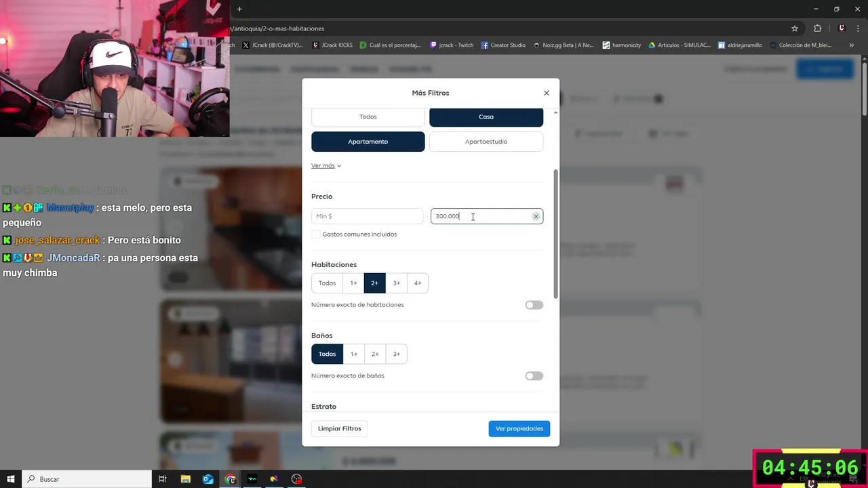Open the Windows Start menu
868x488 pixels.
[x=11, y=479]
